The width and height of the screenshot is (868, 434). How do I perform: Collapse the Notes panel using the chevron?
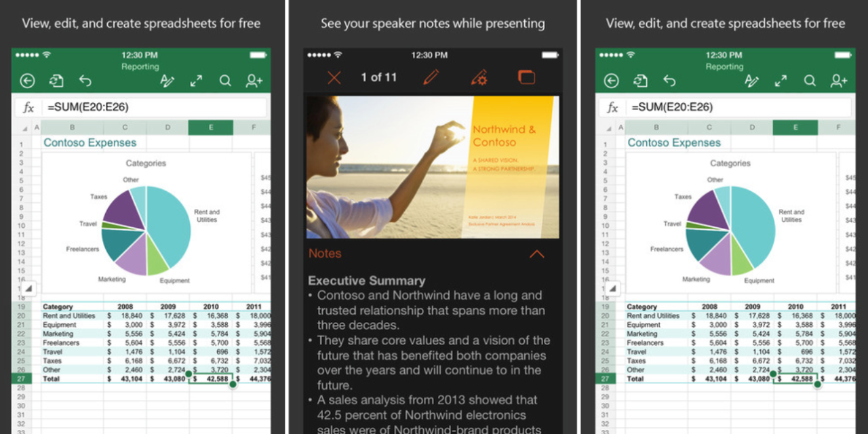point(536,254)
